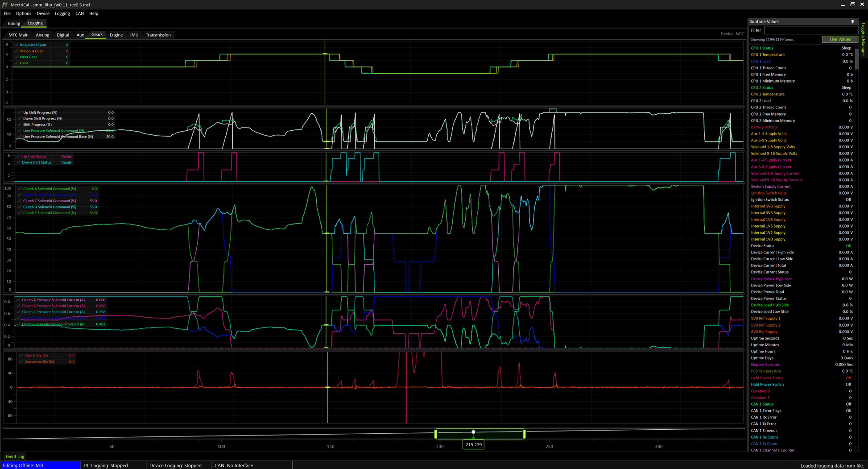Switch to the Transmission tab
This screenshot has width=868, height=469.
point(158,35)
